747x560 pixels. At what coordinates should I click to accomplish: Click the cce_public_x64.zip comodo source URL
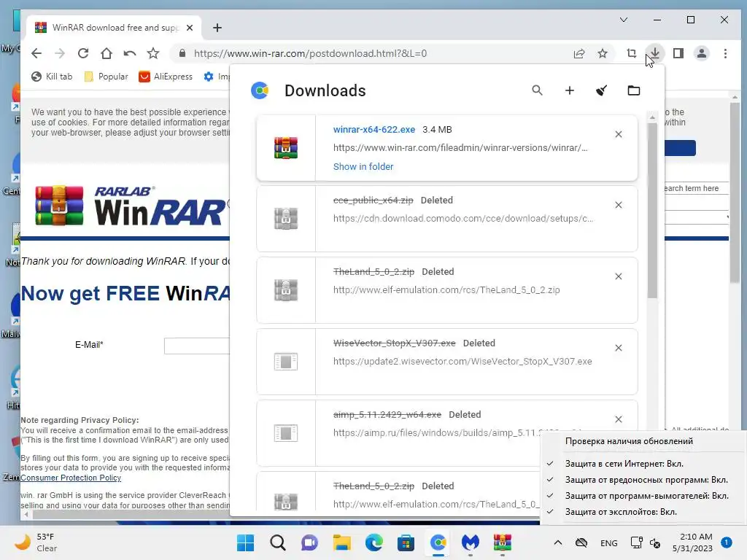[x=463, y=219]
